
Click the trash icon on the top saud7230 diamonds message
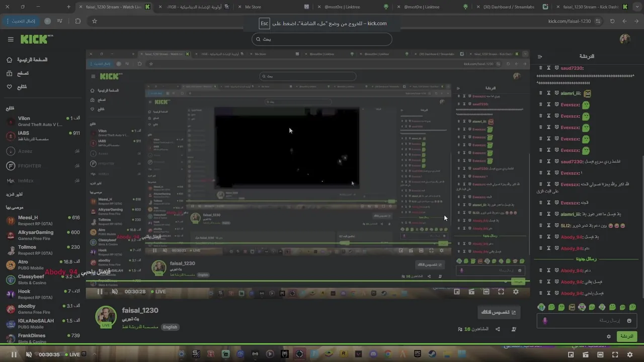point(541,68)
